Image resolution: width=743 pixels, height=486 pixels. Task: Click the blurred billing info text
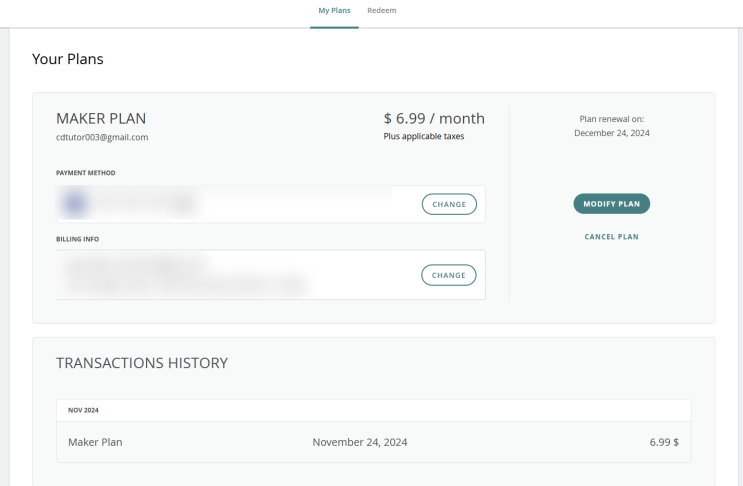click(x=180, y=275)
